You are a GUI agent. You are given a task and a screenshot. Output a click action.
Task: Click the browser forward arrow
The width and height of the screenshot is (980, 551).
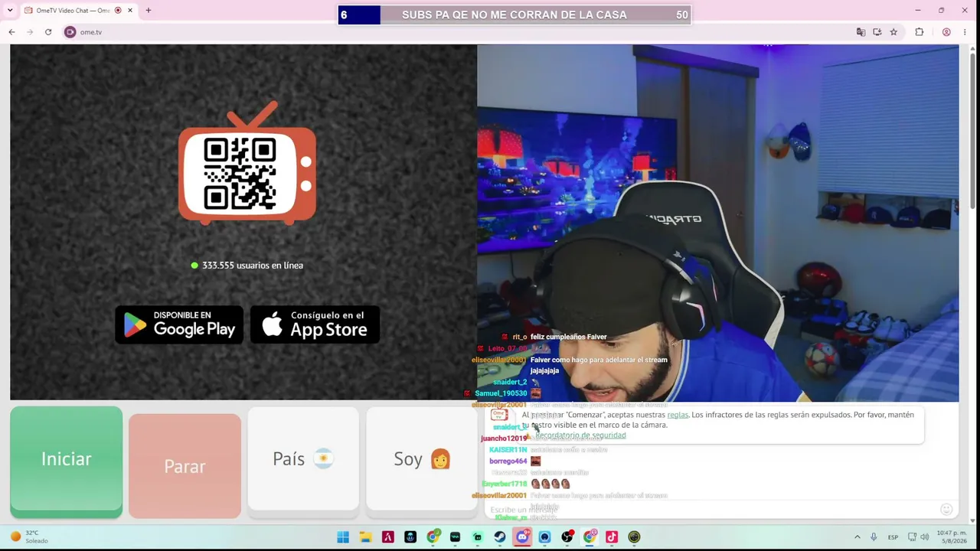[30, 32]
